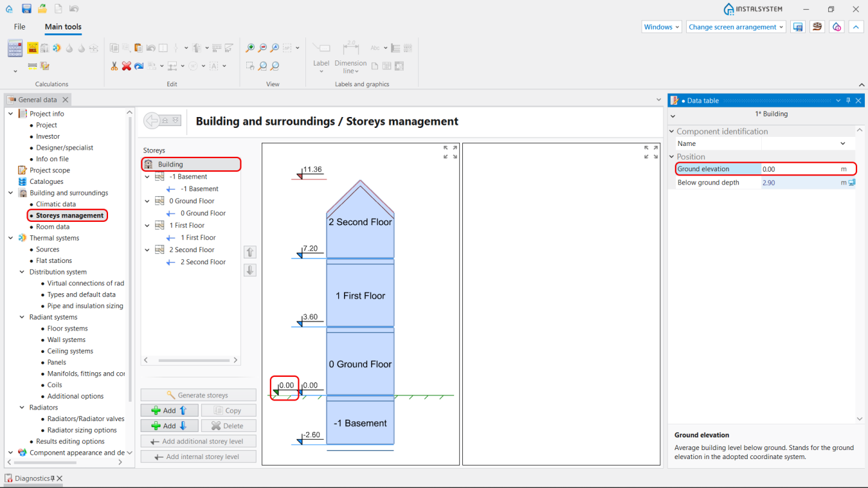Open the Change screen arrangement dropdown
868x488 pixels.
tap(736, 27)
